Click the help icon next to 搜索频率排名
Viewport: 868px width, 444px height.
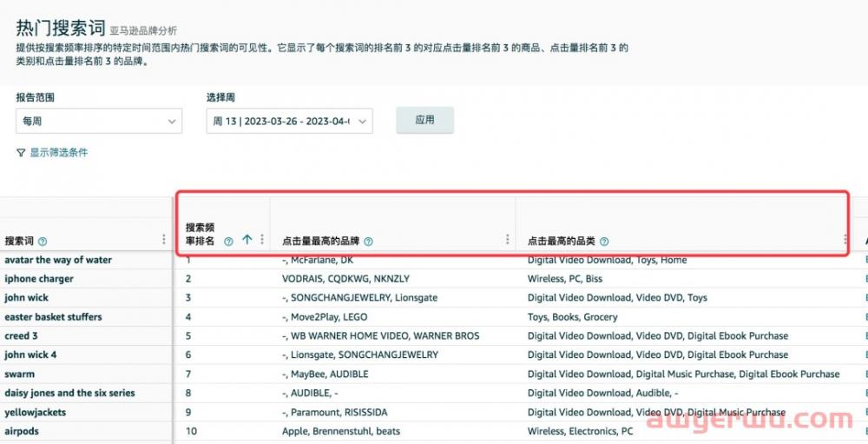tap(228, 242)
